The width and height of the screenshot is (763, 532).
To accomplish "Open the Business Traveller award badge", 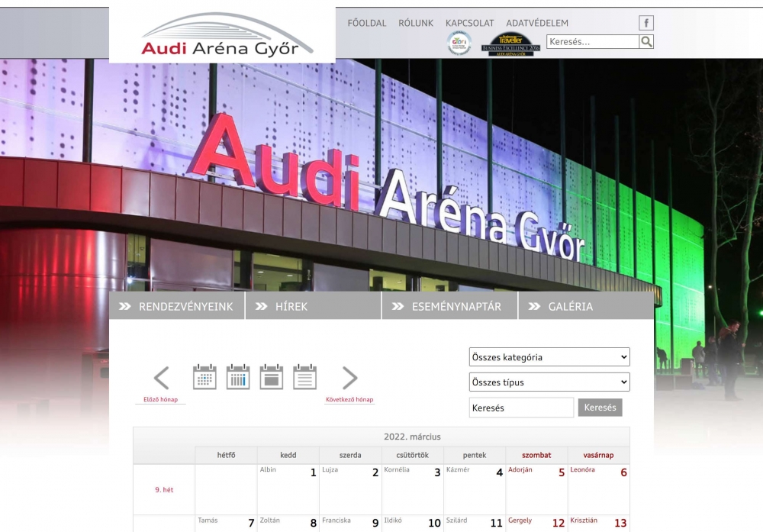I will pos(510,44).
